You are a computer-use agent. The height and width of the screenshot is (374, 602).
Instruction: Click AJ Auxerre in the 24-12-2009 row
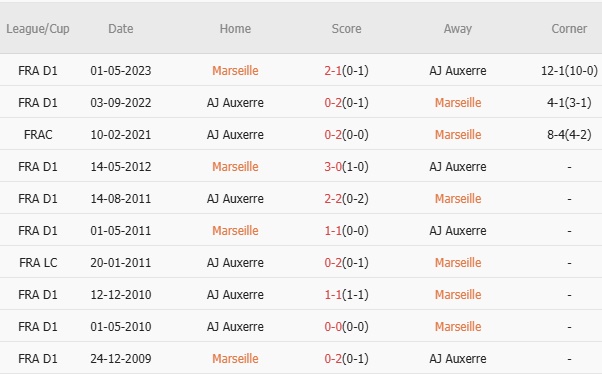[x=458, y=359]
